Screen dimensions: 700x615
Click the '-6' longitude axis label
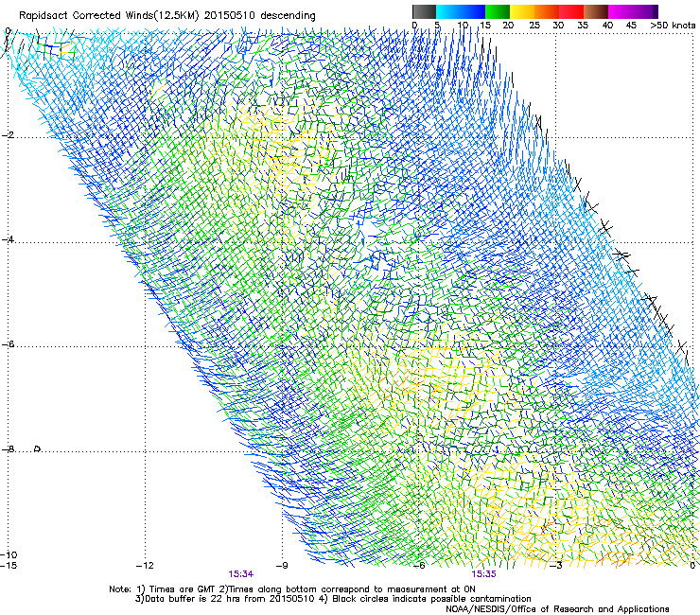(419, 566)
